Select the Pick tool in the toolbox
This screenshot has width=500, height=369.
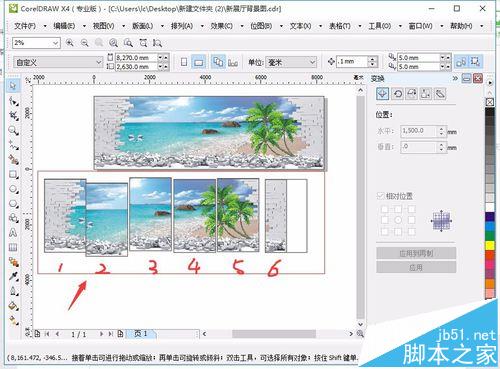13,86
